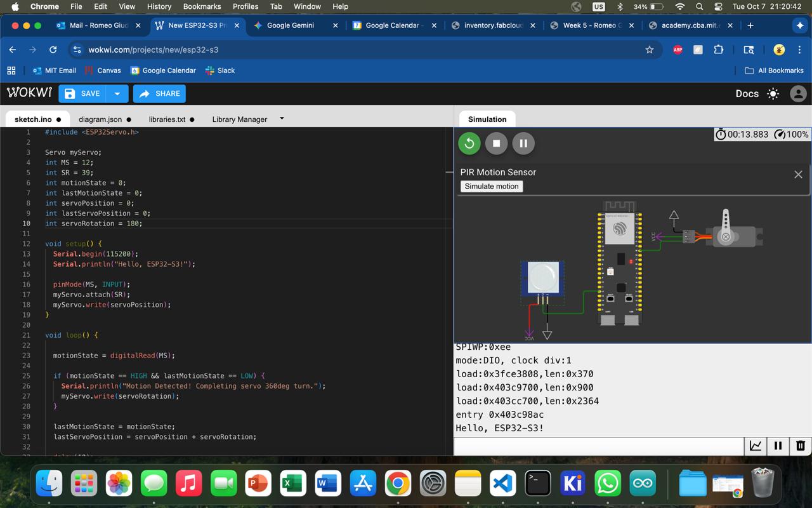Click the PIR motion sensor component
This screenshot has height=508, width=812.
pos(543,278)
